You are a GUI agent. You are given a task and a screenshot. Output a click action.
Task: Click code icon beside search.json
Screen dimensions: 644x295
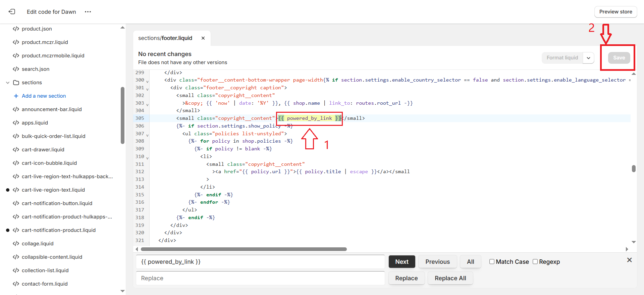coord(16,69)
